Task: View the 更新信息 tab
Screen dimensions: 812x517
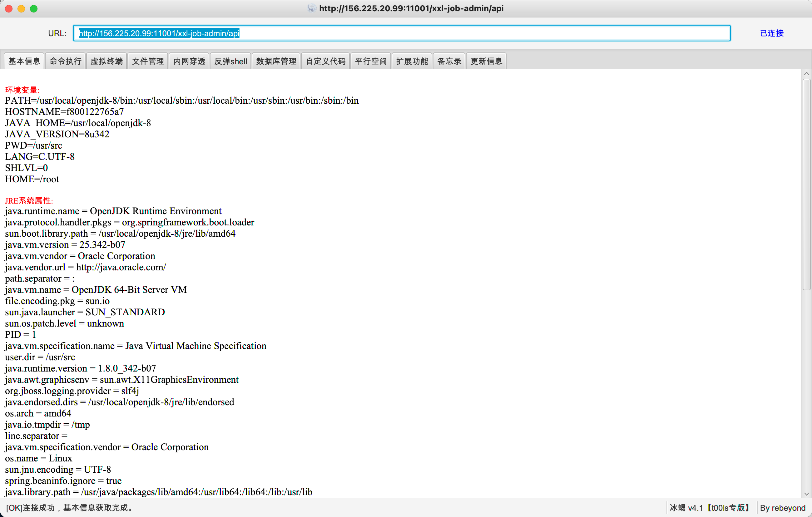Action: [486, 61]
